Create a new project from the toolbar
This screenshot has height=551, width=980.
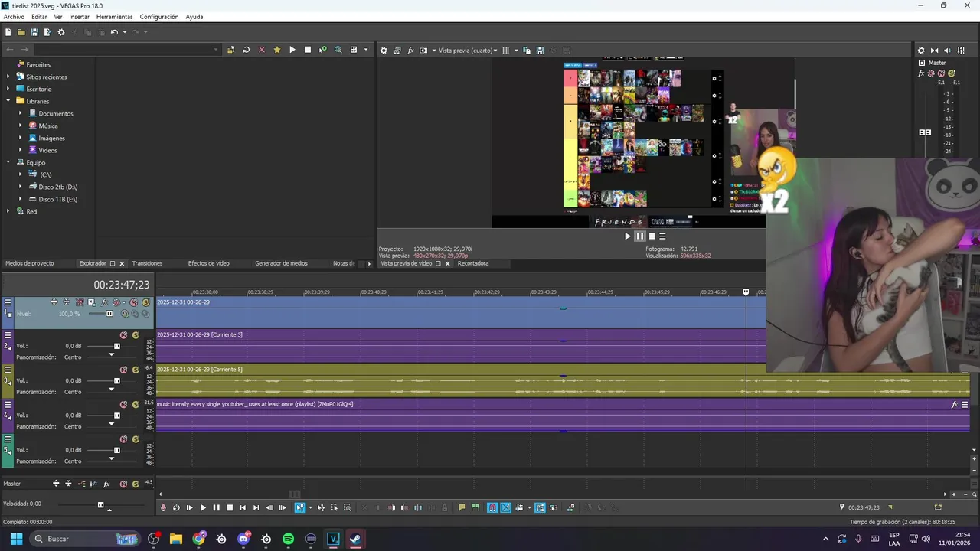click(x=8, y=32)
